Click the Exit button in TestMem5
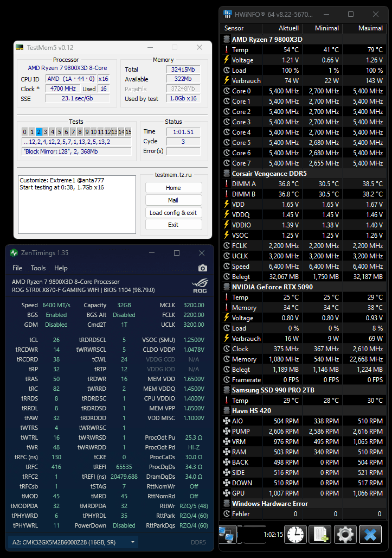The height and width of the screenshot is (558, 392). (x=173, y=225)
